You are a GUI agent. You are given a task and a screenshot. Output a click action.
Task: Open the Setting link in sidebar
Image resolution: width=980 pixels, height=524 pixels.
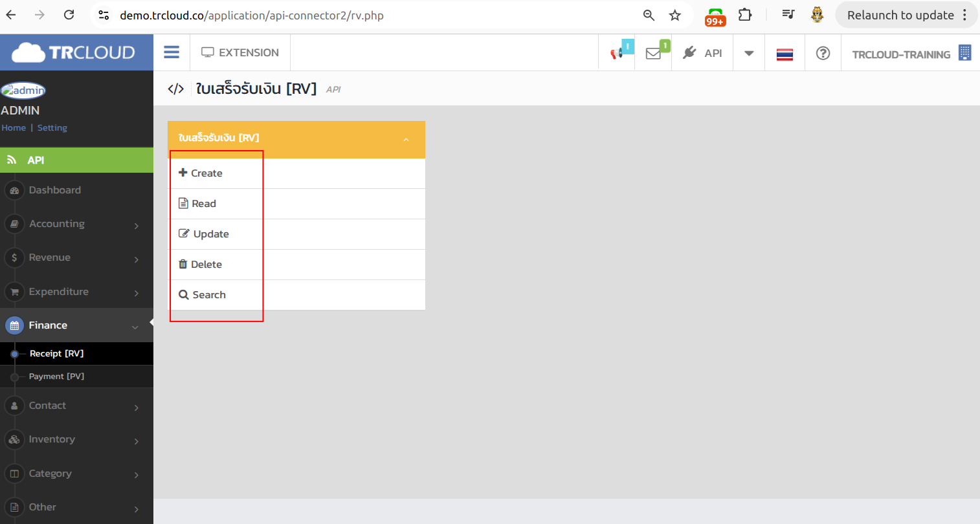(x=52, y=127)
